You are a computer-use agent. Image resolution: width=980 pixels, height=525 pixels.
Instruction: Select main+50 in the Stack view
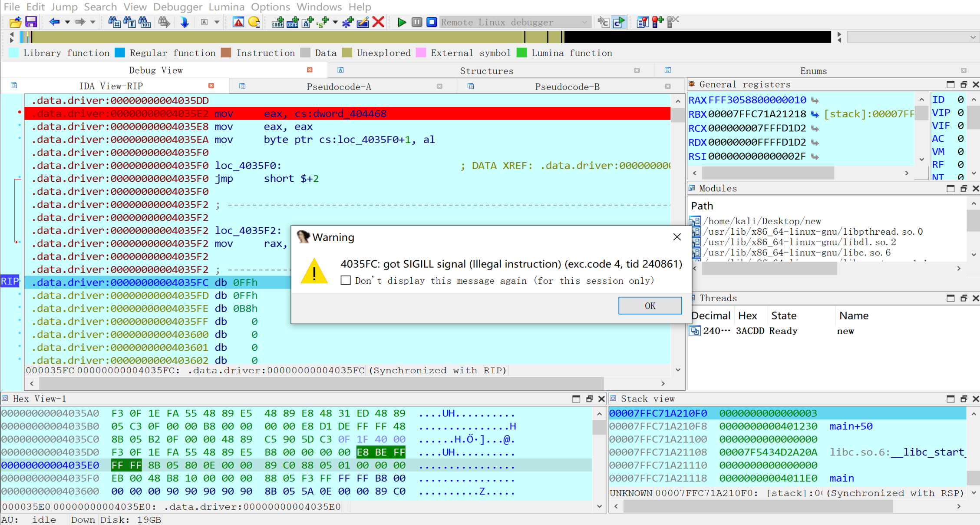click(851, 426)
